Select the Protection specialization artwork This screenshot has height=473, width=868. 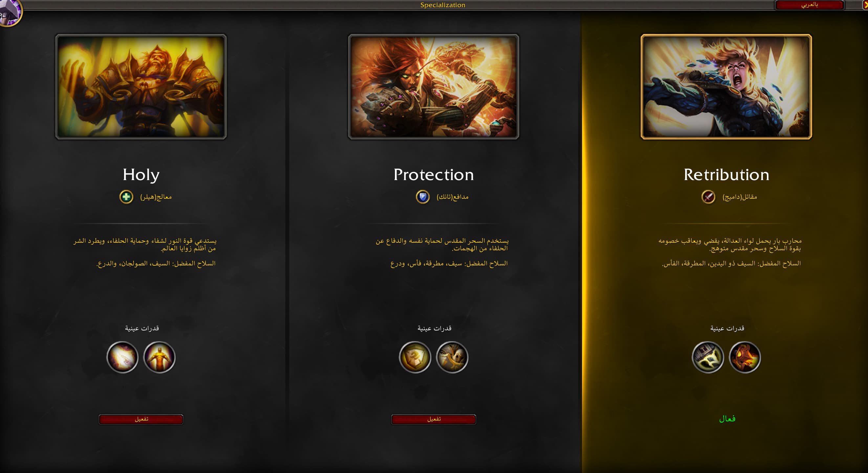(434, 87)
